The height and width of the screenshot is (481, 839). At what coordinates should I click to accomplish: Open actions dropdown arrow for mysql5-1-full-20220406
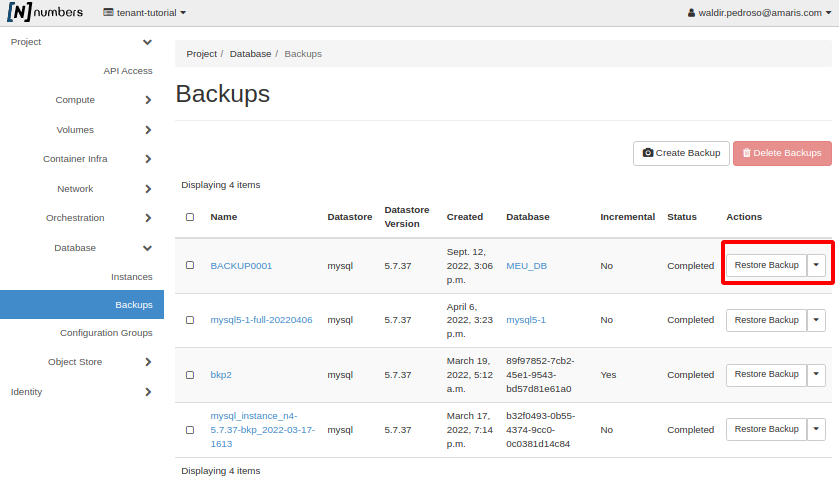point(816,320)
